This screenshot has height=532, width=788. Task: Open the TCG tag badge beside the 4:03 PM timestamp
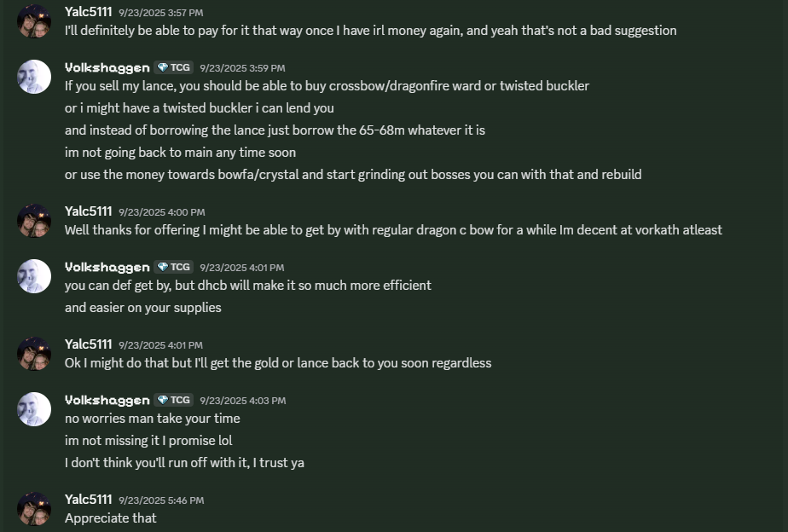(174, 400)
